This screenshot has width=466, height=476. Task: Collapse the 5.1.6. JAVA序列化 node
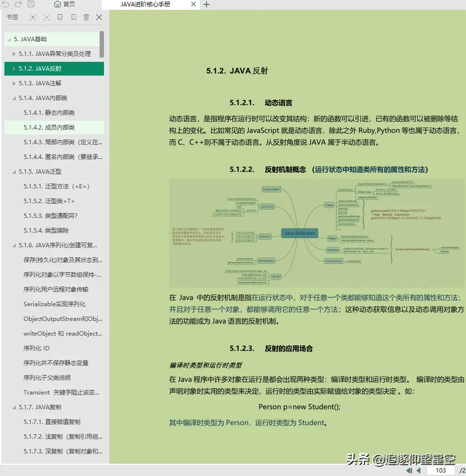pos(14,245)
